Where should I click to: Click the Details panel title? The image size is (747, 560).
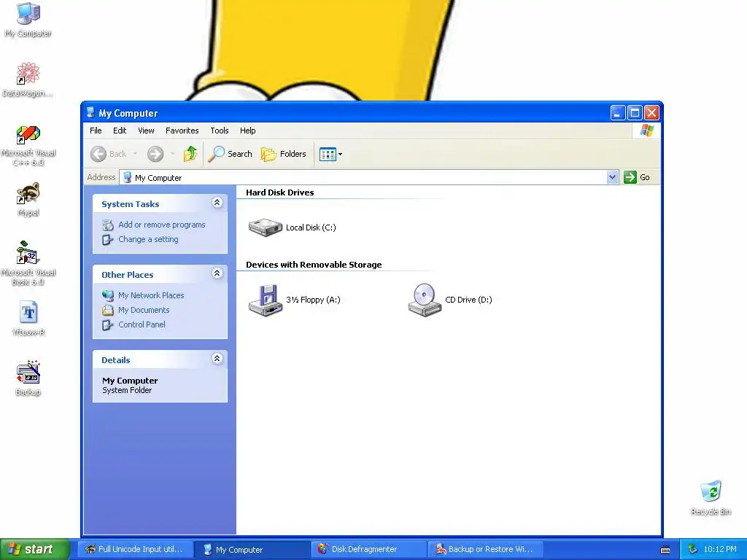[x=116, y=360]
